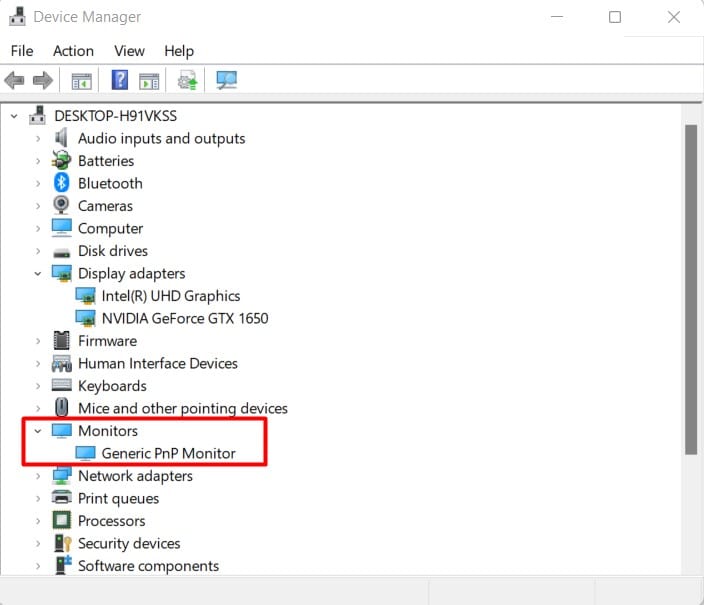This screenshot has height=605, width=704.
Task: Expand the Audio inputs and outputs category
Action: pyautogui.click(x=38, y=139)
